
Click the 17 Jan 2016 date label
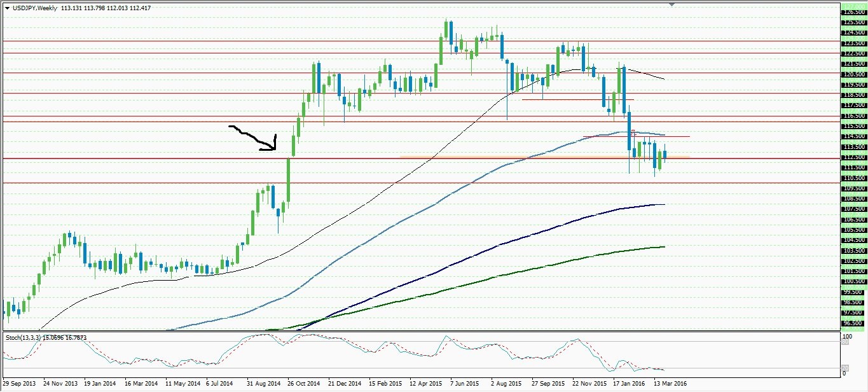[630, 384]
